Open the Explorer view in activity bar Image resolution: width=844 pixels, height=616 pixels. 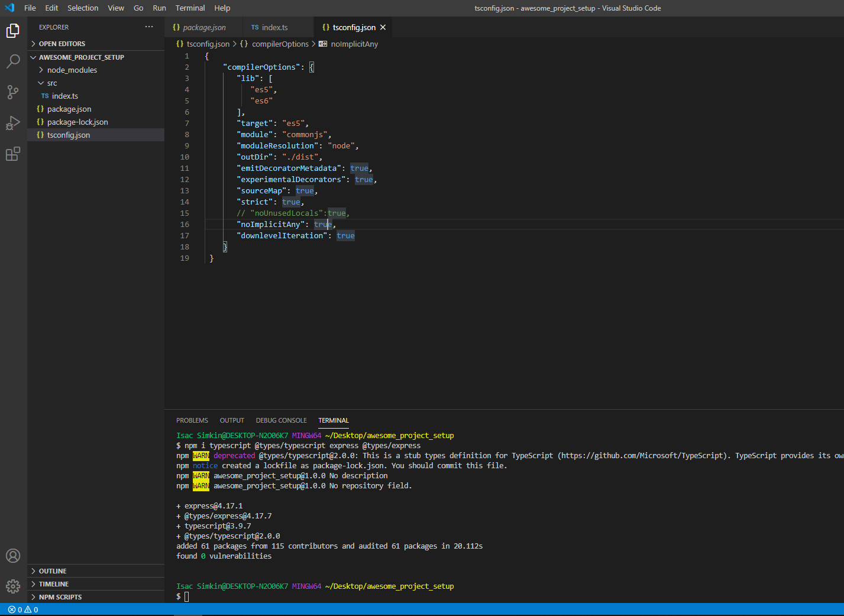(13, 31)
